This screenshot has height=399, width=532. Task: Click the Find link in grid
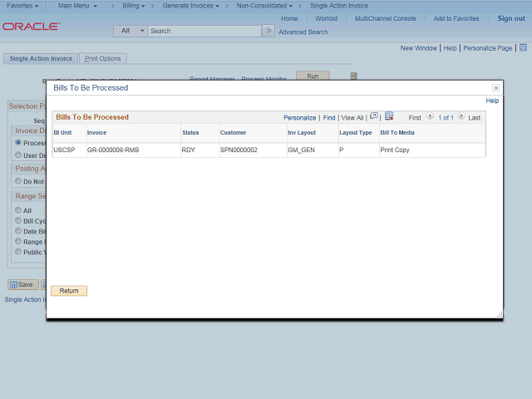click(x=329, y=118)
